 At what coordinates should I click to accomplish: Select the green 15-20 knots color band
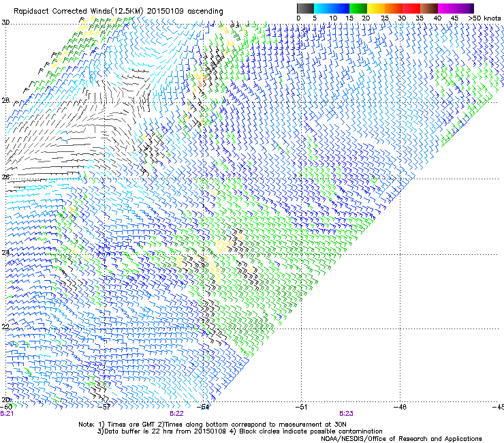pyautogui.click(x=358, y=8)
